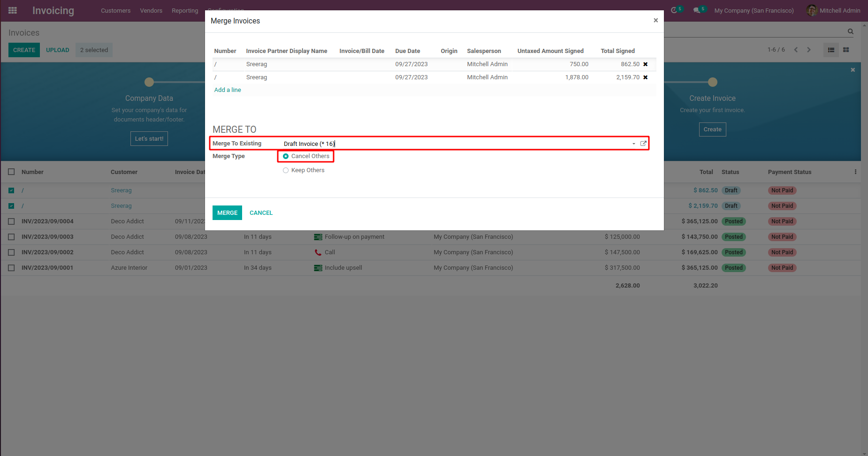Viewport: 868px width, 456px height.
Task: Click Add a line link
Action: point(228,90)
